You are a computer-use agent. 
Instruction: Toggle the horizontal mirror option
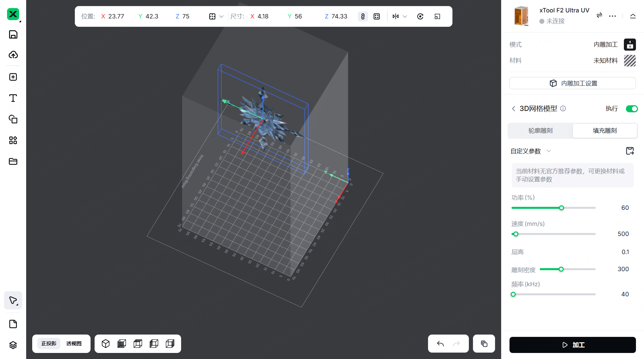396,16
